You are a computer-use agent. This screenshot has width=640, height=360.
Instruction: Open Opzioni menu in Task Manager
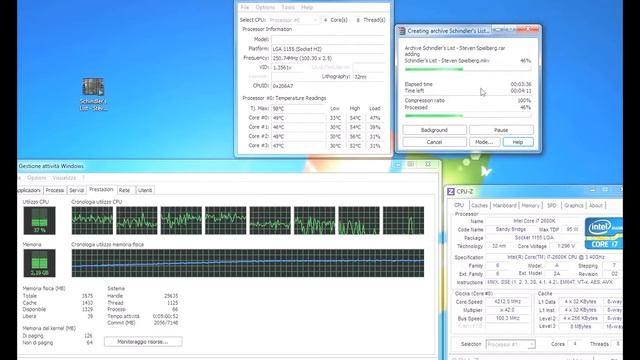37,178
